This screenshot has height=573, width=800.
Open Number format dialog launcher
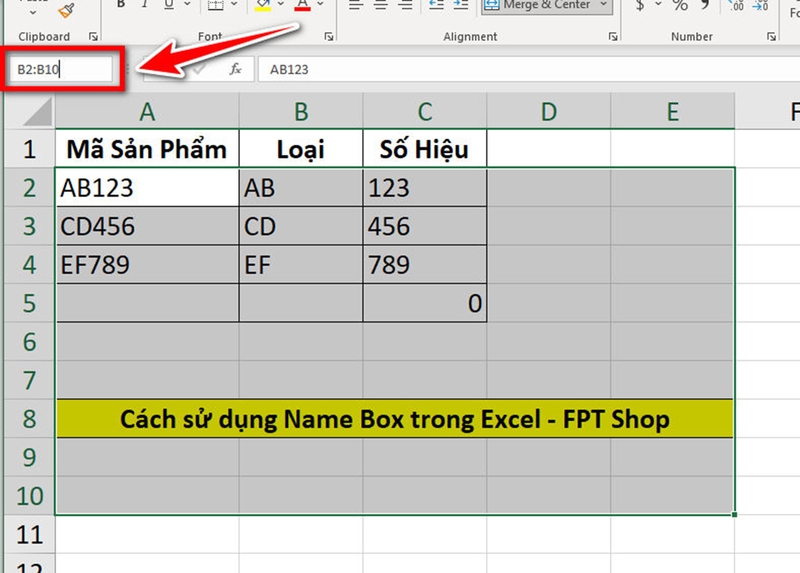click(x=771, y=36)
